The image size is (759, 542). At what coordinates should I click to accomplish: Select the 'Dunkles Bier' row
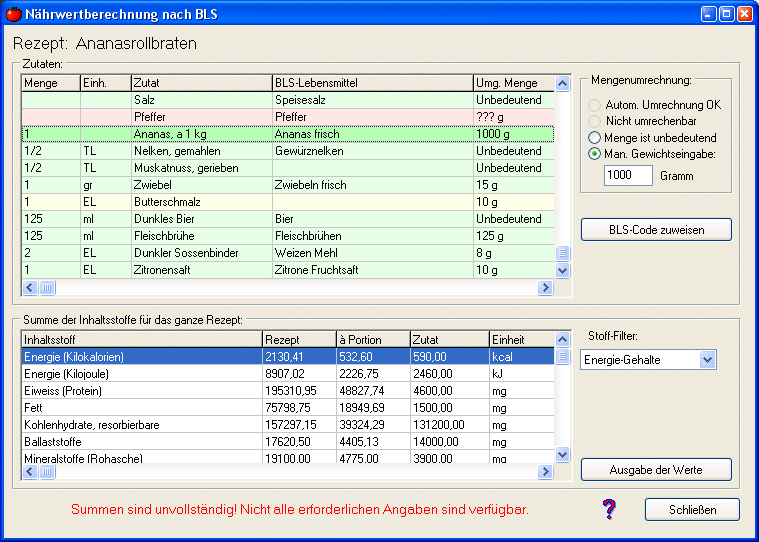click(x=288, y=219)
